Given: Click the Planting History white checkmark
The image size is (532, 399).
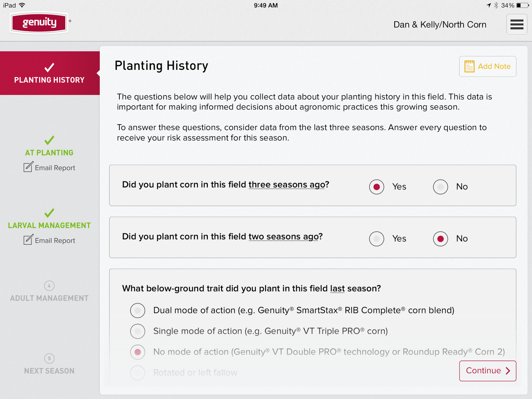Looking at the screenshot, I should (x=49, y=67).
